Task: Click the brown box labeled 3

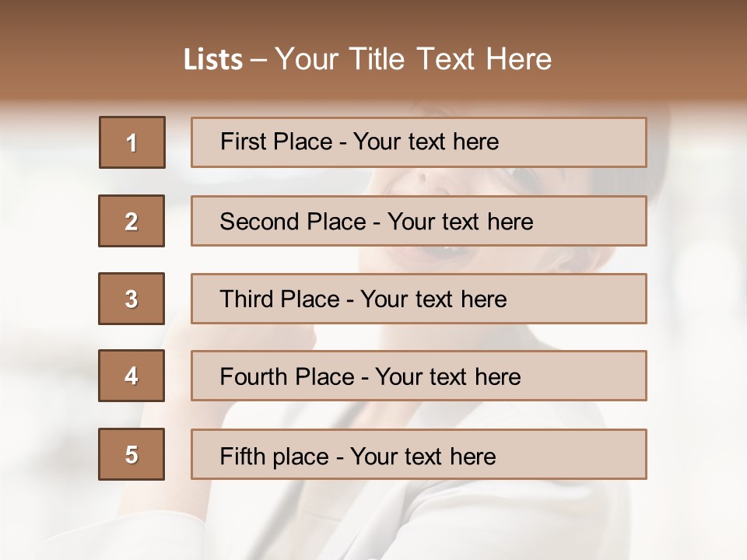Action: 132,299
